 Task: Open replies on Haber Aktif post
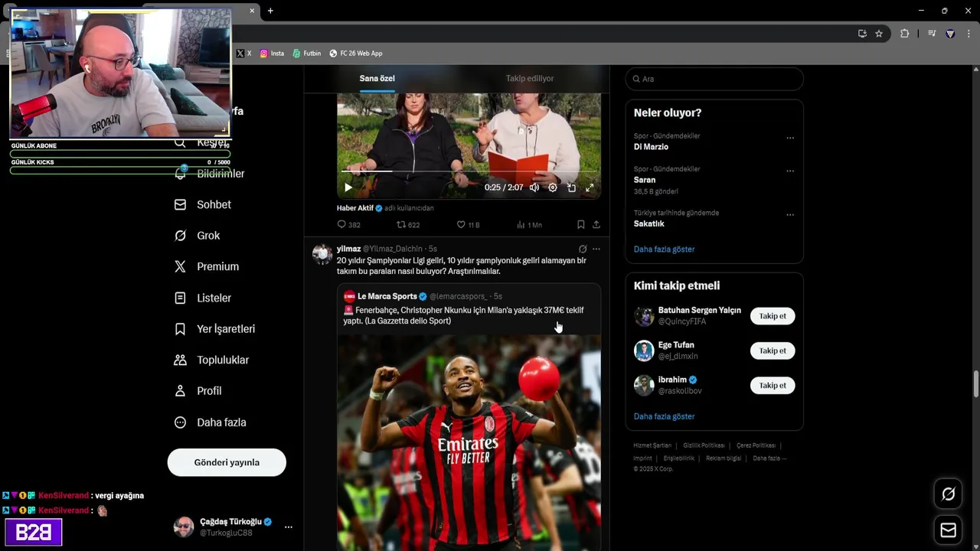pyautogui.click(x=348, y=225)
